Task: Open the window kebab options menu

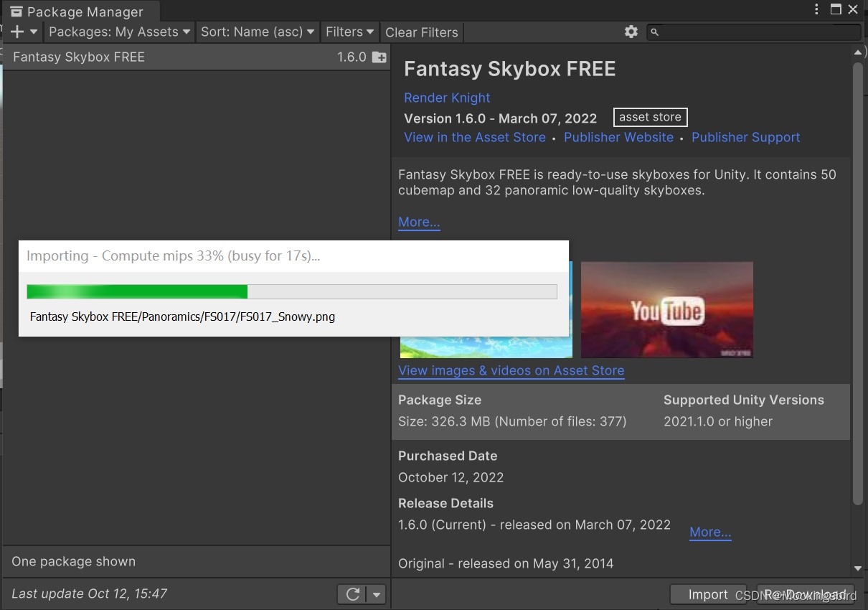Action: [817, 9]
